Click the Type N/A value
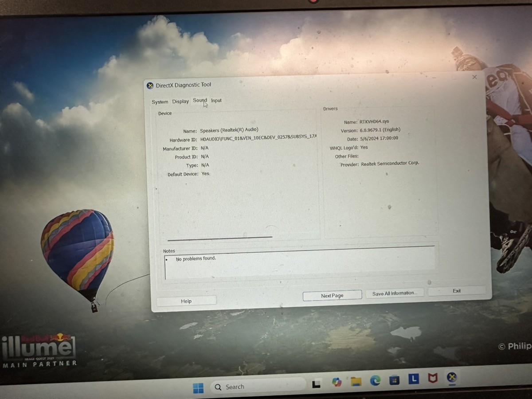The height and width of the screenshot is (399, 532). 205,165
